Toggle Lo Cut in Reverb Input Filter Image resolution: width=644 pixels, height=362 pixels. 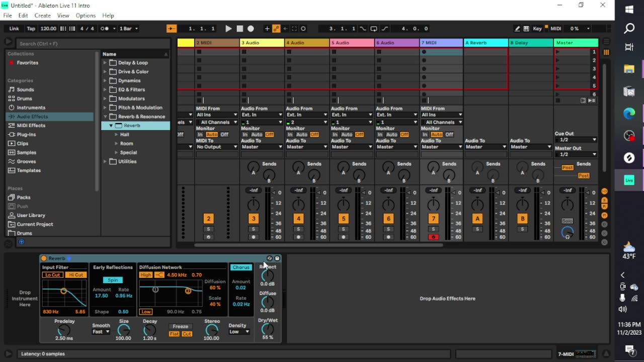(53, 275)
